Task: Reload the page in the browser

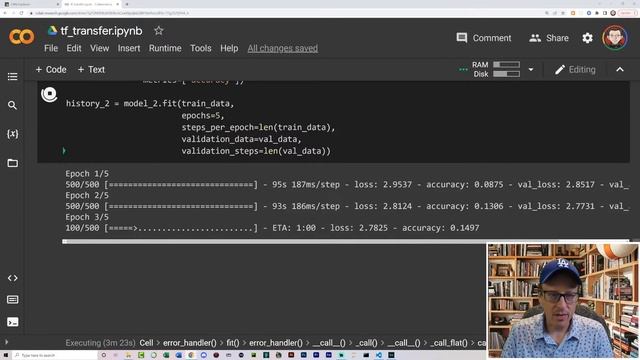Action: [22, 13]
